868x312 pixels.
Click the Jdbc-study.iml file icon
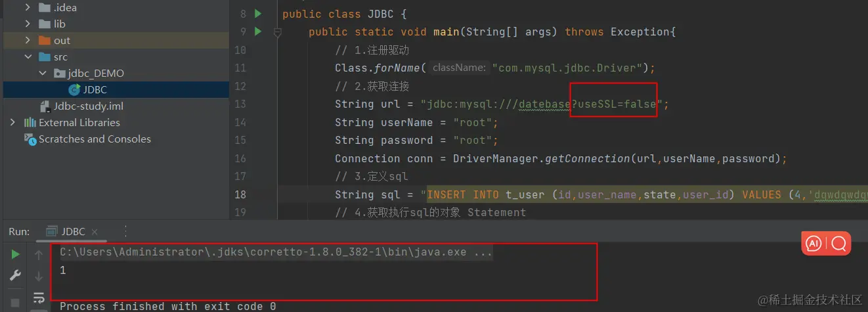click(x=45, y=106)
